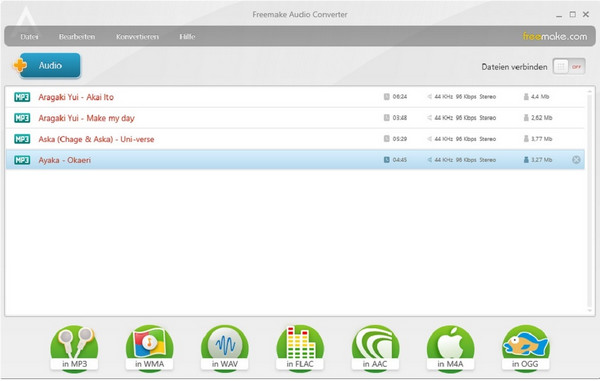Convert to FLAC equalizer icon
Viewport: 600px width, 381px height.
pyautogui.click(x=300, y=348)
